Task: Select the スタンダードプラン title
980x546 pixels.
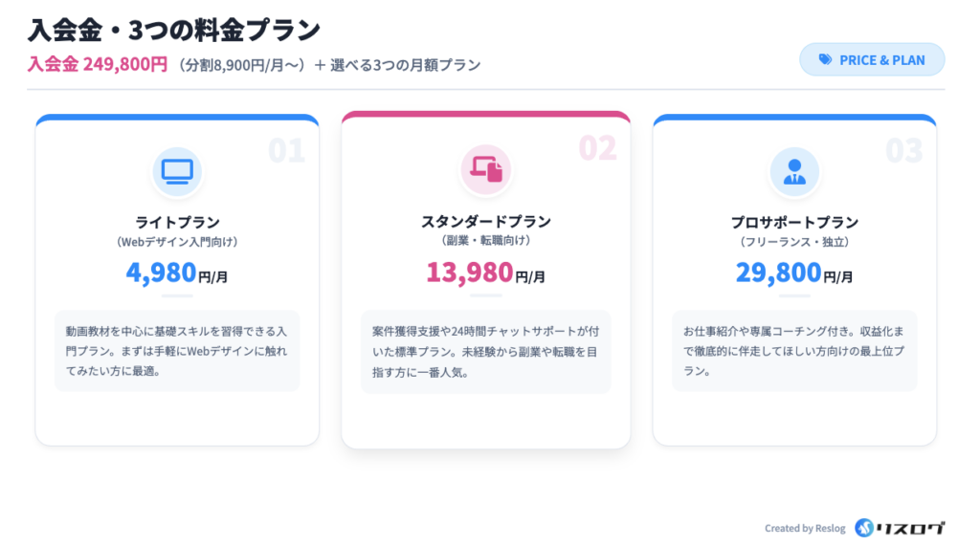Action: 486,221
